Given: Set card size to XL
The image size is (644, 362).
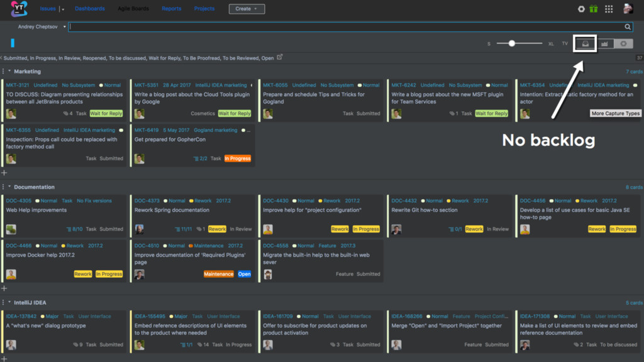Looking at the screenshot, I should pyautogui.click(x=551, y=43).
